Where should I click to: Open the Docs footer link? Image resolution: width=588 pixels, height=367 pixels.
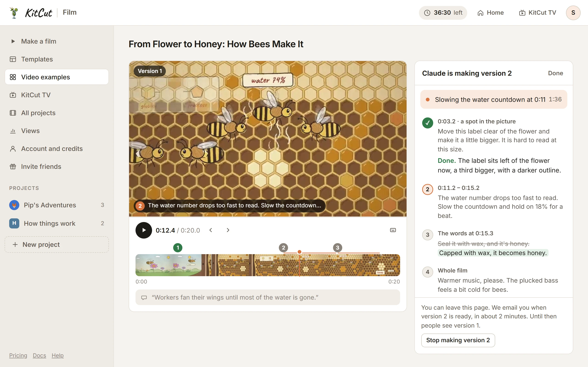39,355
